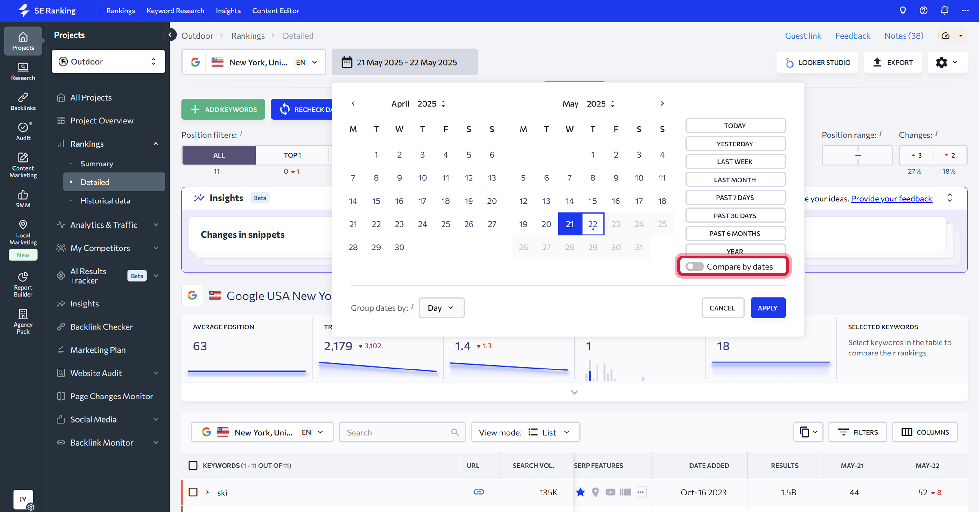The height and width of the screenshot is (513, 980).
Task: Click the EXPORT button
Action: [892, 62]
